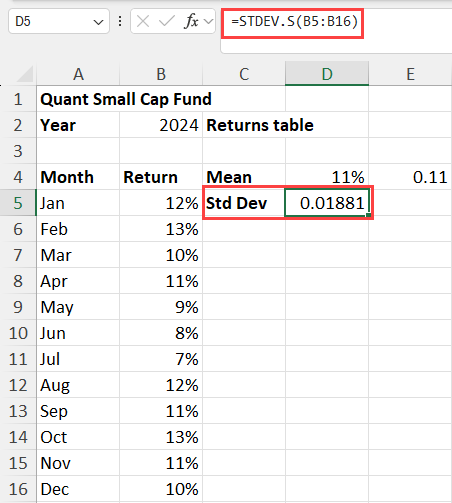Select column D header

(x=327, y=74)
